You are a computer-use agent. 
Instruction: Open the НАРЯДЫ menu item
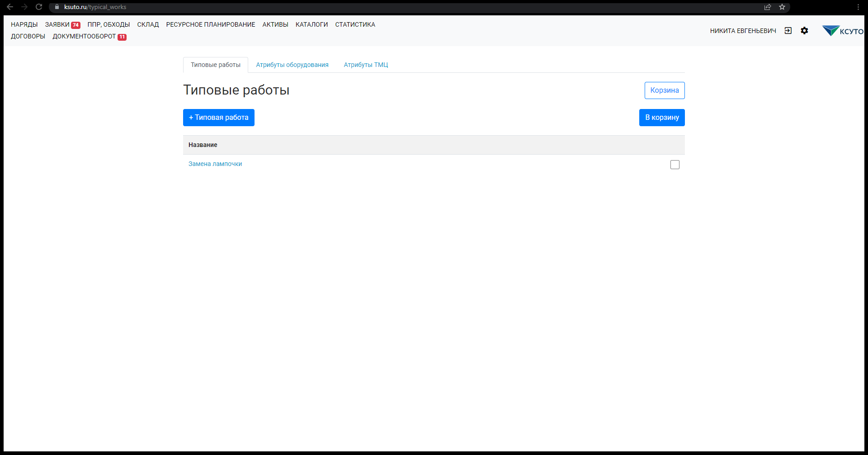coord(24,24)
